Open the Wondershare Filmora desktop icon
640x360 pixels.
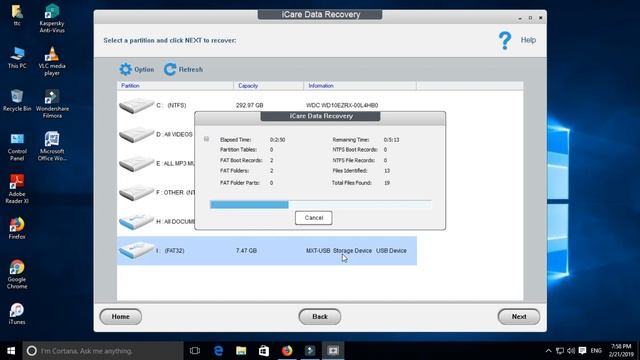pyautogui.click(x=52, y=104)
